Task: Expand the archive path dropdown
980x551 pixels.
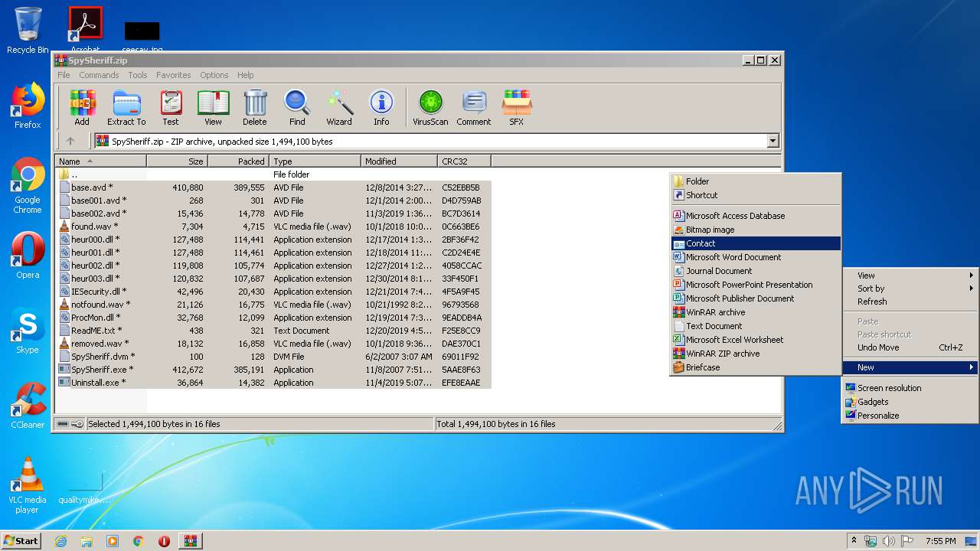Action: 773,141
